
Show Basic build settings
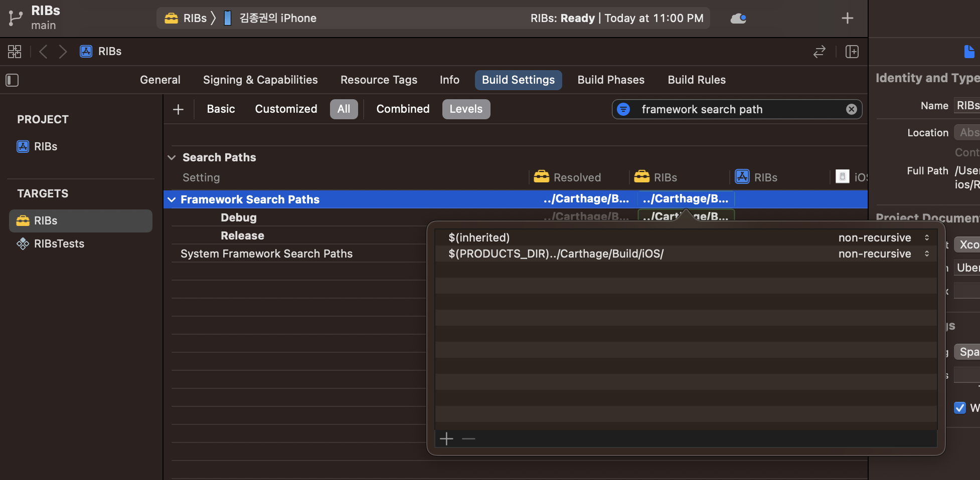point(221,109)
